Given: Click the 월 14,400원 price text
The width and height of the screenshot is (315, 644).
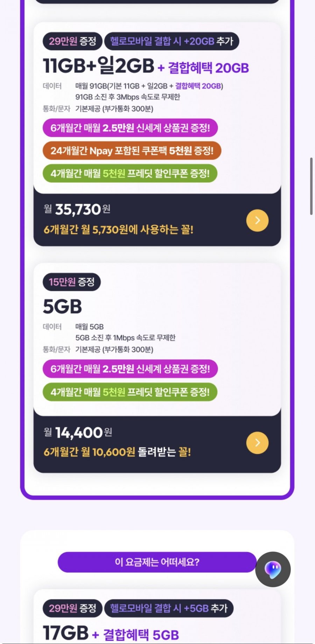Looking at the screenshot, I should 78,433.
